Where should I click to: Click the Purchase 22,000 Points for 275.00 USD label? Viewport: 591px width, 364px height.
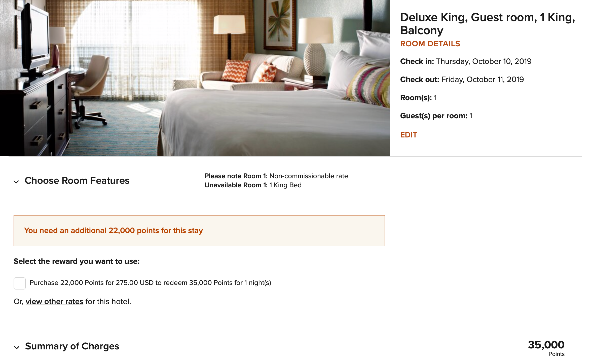point(150,283)
